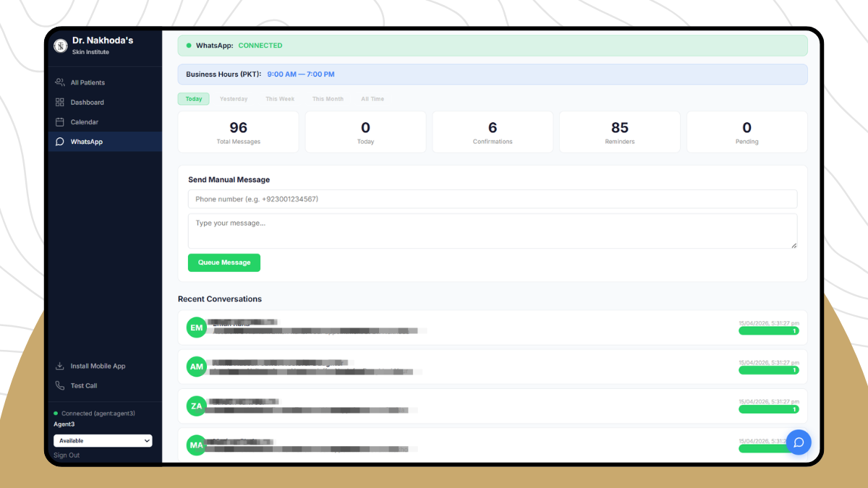Select the Today filter tab
The image size is (868, 488).
tap(194, 99)
